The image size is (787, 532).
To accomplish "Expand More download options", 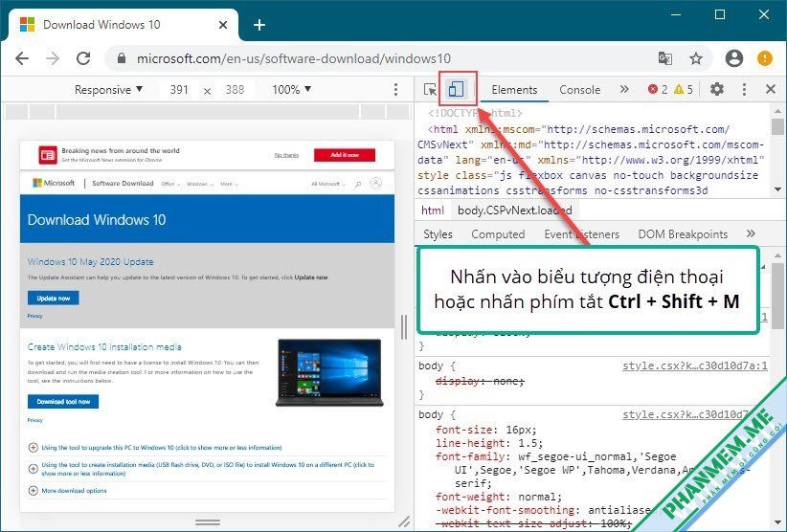I will [68, 491].
